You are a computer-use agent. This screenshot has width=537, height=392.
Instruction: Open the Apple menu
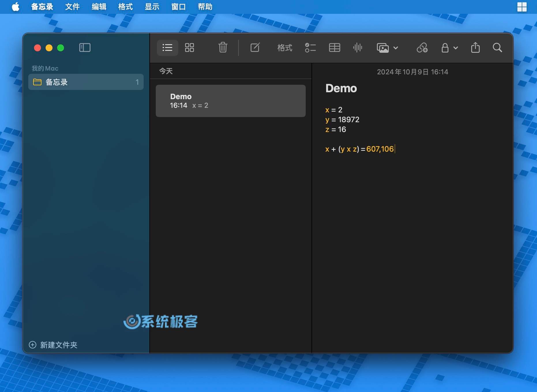[x=16, y=7]
